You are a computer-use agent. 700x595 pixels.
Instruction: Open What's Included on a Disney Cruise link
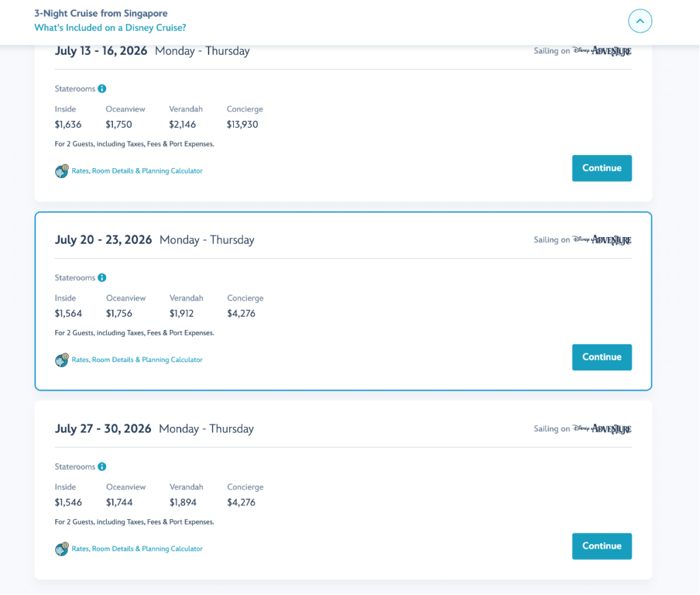[110, 27]
